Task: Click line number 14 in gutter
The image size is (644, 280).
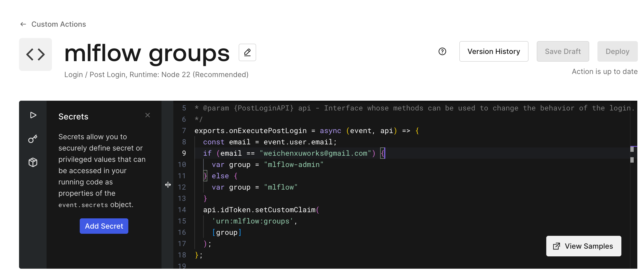Action: pyautogui.click(x=182, y=210)
